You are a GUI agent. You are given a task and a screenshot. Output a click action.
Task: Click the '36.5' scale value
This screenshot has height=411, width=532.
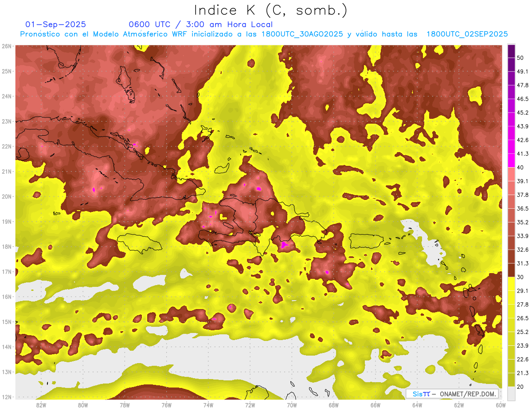pos(523,208)
